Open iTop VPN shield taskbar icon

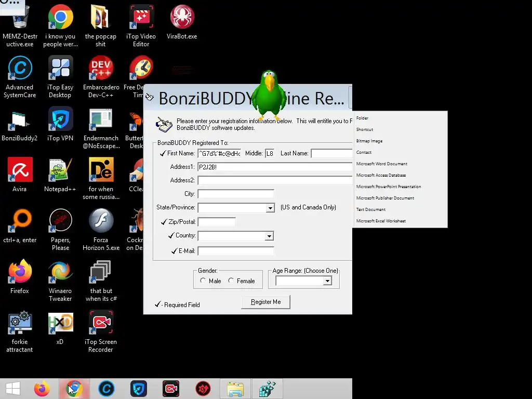[x=138, y=389]
